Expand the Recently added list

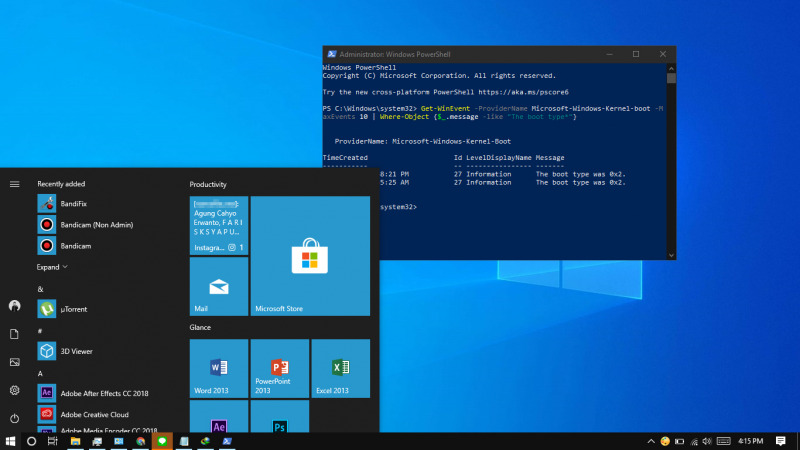(52, 267)
